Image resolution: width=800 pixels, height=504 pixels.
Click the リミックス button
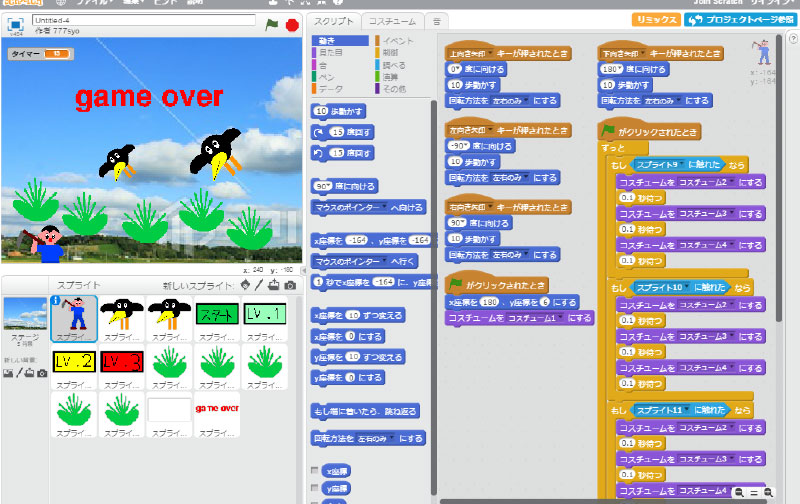point(656,19)
